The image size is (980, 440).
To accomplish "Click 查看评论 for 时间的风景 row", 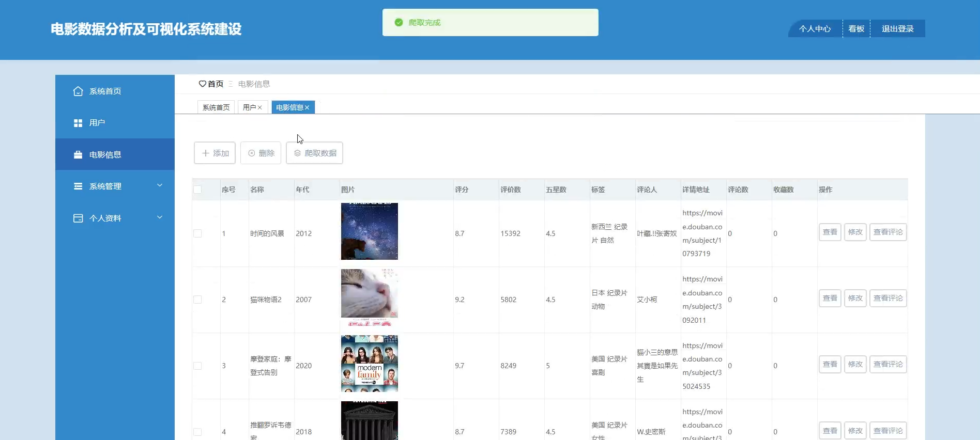I will click(888, 232).
